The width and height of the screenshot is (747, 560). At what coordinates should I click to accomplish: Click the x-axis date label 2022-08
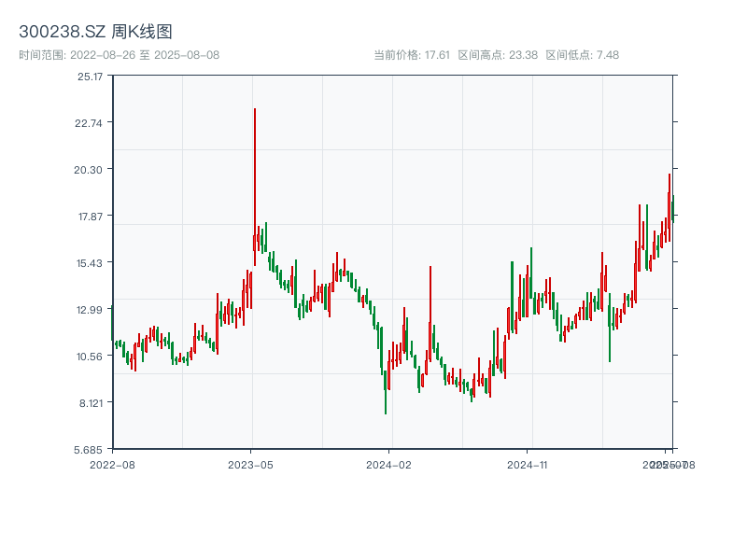point(112,465)
